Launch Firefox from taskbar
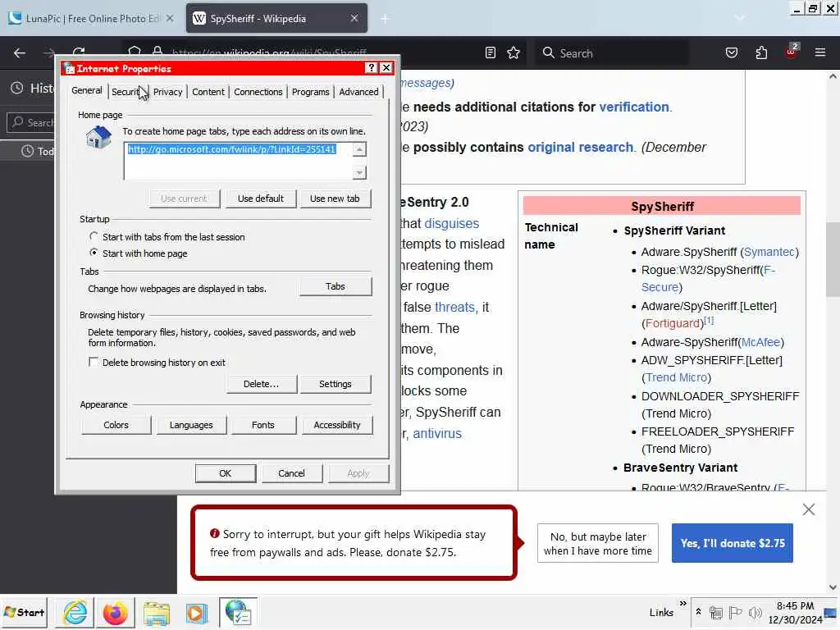The height and width of the screenshot is (630, 840). pos(115,613)
